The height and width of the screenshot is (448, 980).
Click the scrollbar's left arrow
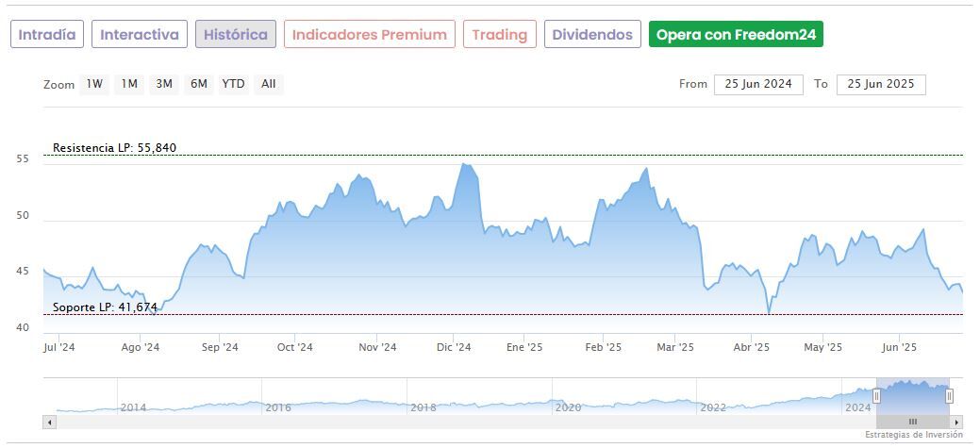(50, 422)
